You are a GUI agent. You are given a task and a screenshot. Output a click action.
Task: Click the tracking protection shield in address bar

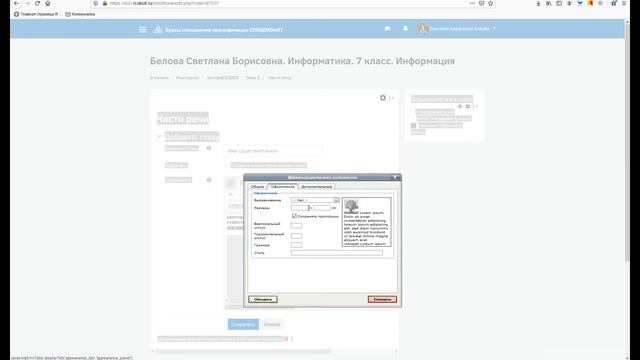point(96,3)
